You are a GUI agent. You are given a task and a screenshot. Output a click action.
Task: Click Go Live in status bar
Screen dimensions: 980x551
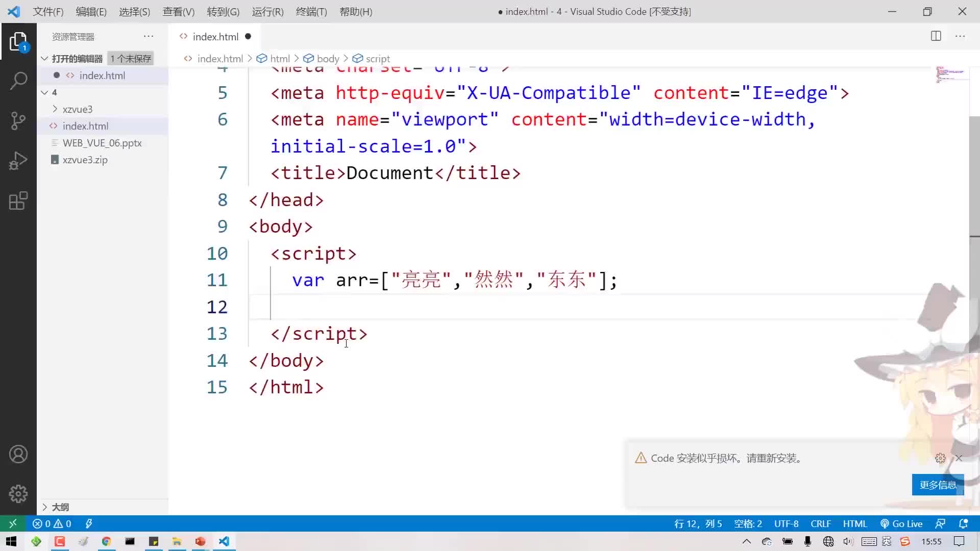[x=901, y=523]
